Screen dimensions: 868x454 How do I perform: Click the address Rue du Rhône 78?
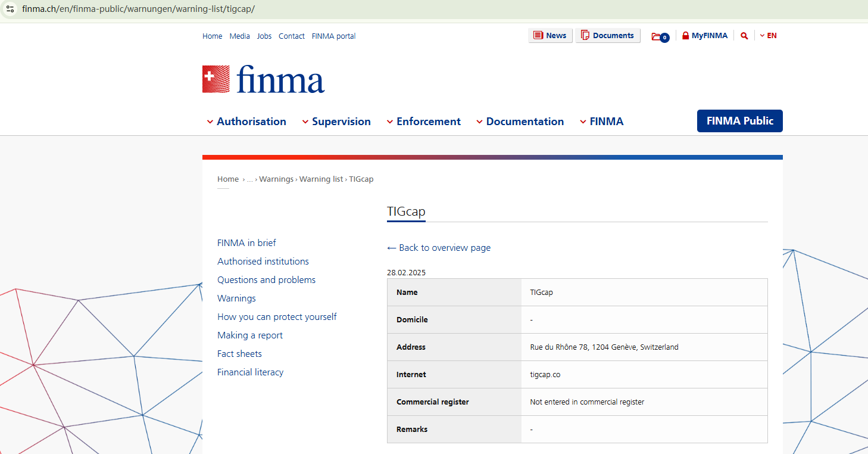click(x=604, y=347)
